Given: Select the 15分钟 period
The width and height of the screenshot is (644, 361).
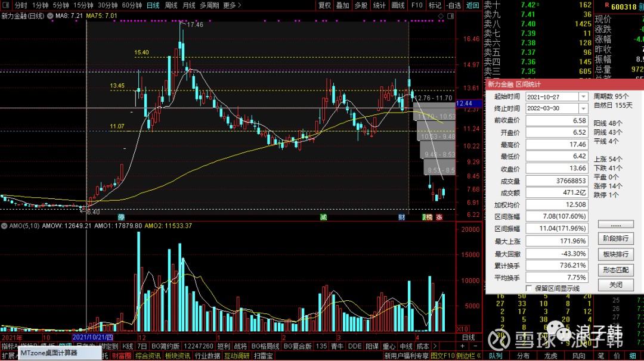Looking at the screenshot, I should (x=83, y=5).
